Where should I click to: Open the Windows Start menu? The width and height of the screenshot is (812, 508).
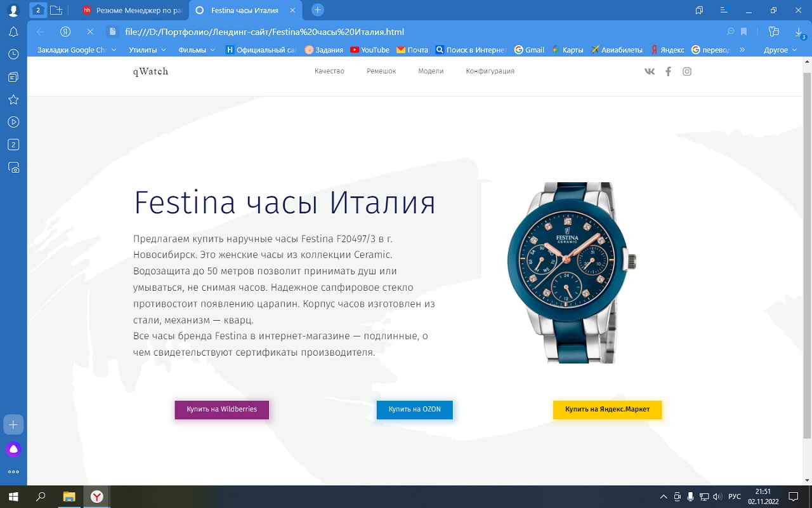coord(13,497)
